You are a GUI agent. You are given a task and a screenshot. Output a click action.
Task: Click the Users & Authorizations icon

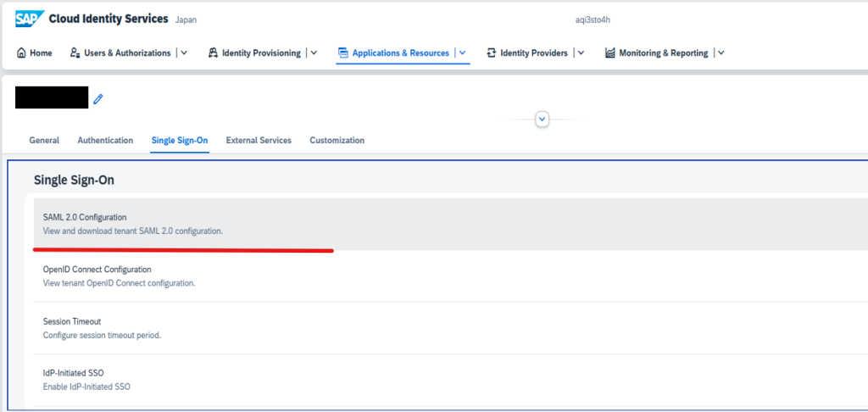75,53
